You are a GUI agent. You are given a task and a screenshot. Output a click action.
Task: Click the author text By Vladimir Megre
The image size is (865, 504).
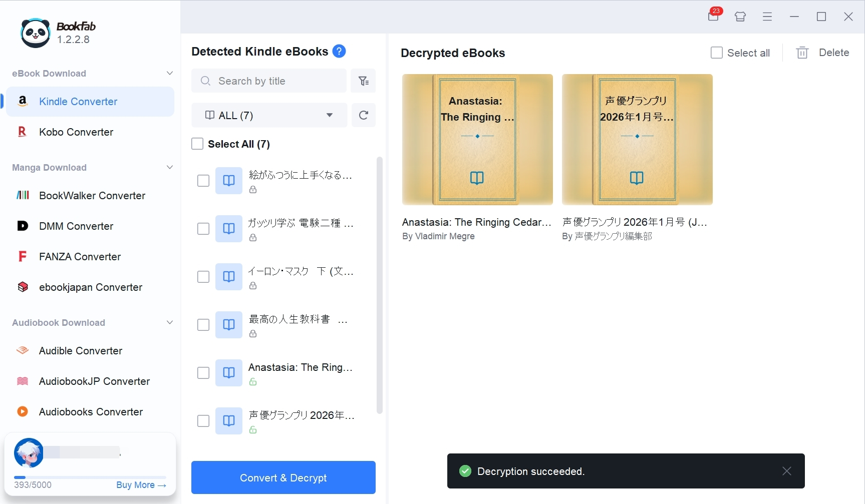pos(438,236)
